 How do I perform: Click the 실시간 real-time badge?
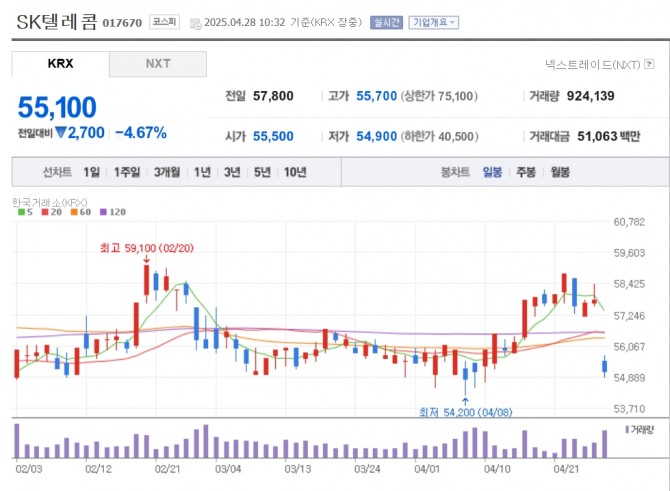click(x=385, y=21)
